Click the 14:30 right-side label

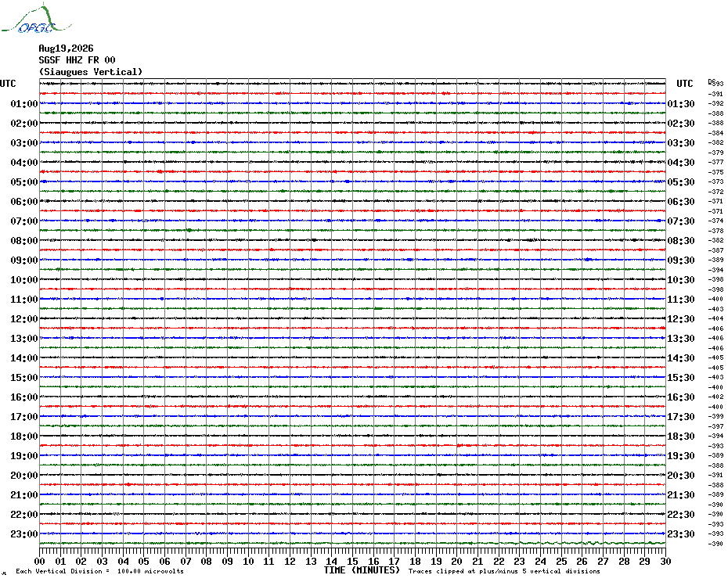click(x=681, y=357)
